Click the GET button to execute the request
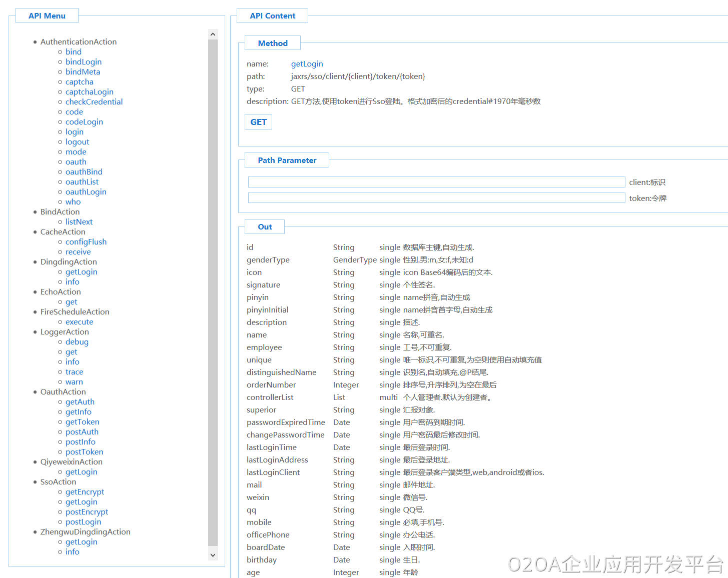The width and height of the screenshot is (728, 578). 258,121
